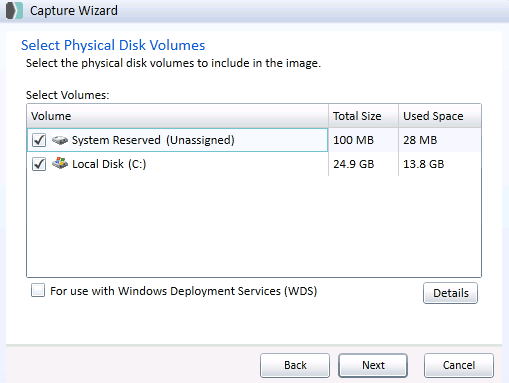Open volume Details

tap(450, 293)
